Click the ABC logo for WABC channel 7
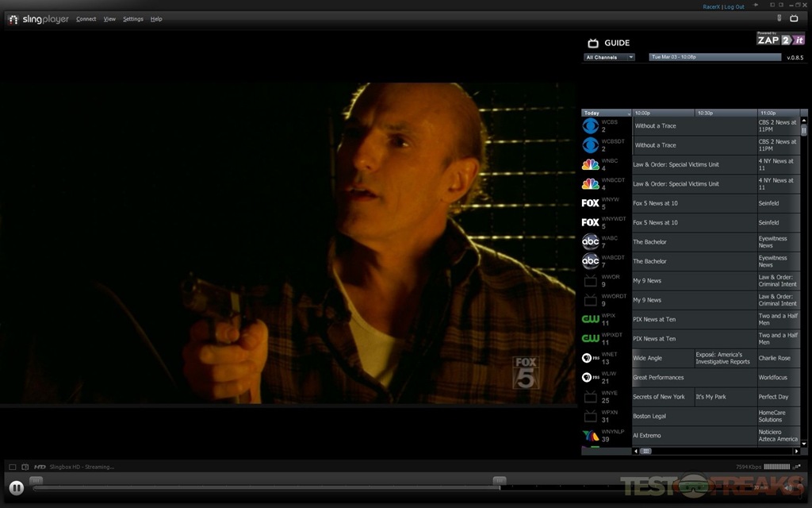The image size is (812, 508). coord(591,242)
